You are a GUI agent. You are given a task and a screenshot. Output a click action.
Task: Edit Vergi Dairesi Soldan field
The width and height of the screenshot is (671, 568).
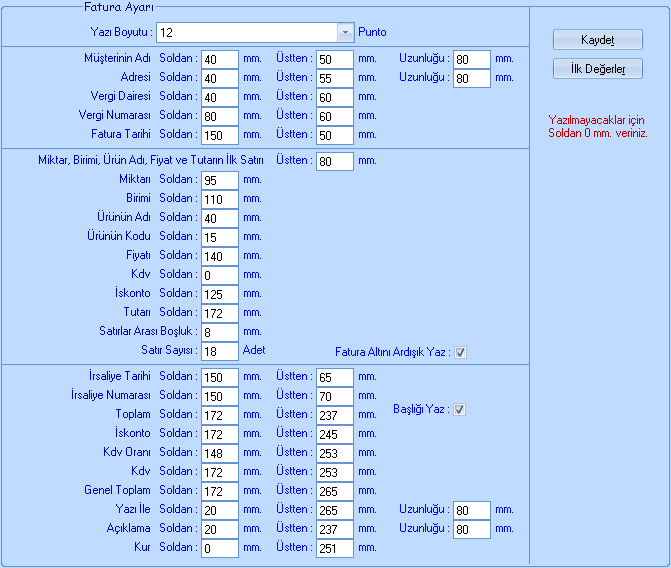click(220, 97)
